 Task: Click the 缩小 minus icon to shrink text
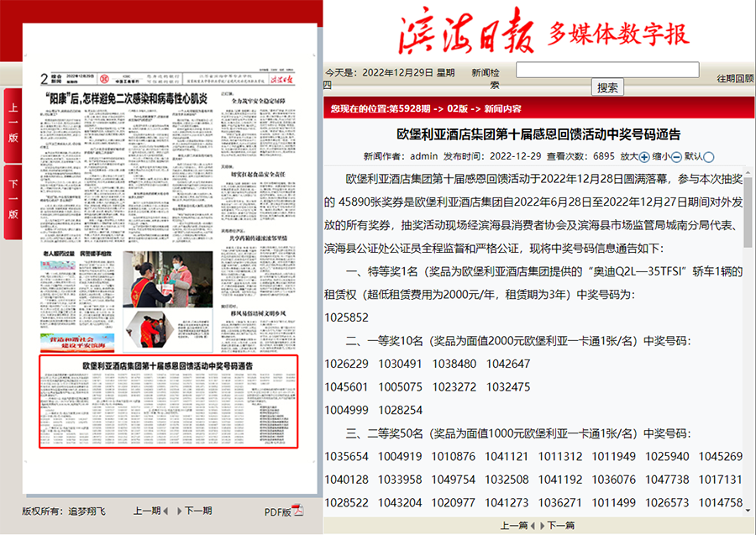(x=676, y=157)
